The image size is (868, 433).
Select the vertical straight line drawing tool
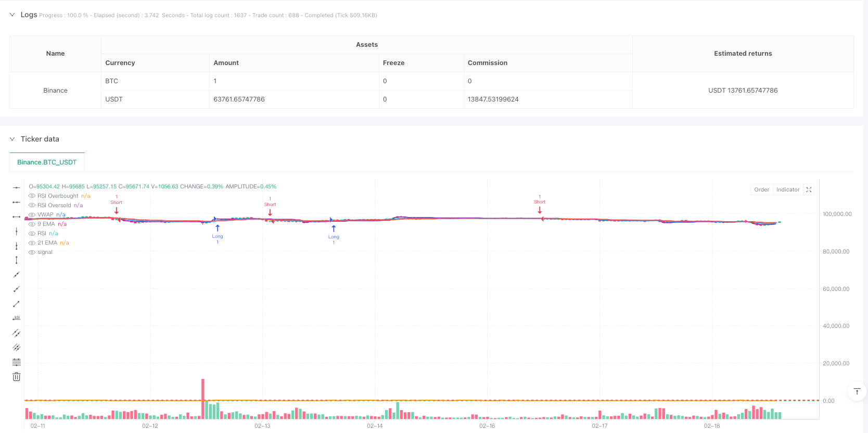click(17, 231)
